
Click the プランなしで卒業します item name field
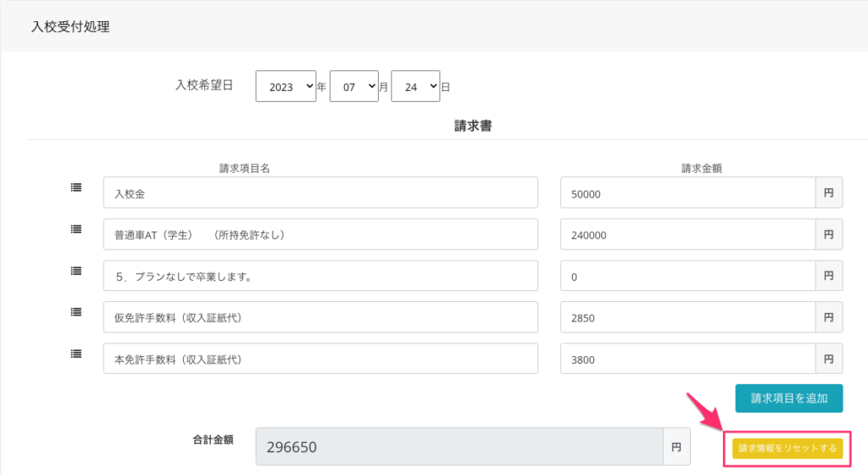(x=320, y=277)
